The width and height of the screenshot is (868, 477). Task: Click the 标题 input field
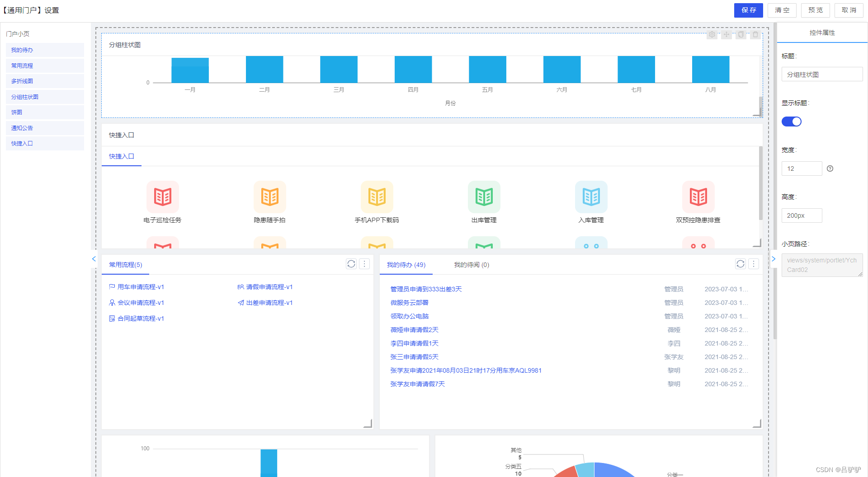tap(822, 75)
